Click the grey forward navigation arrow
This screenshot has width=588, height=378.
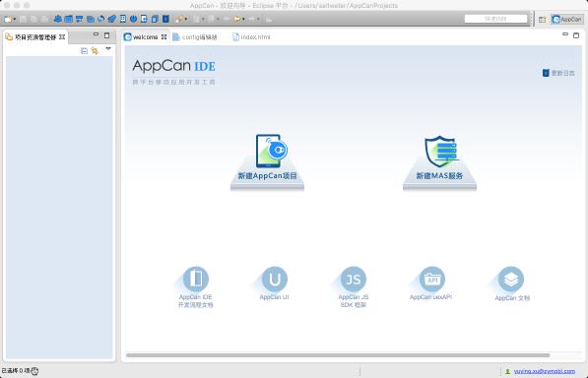pos(251,19)
